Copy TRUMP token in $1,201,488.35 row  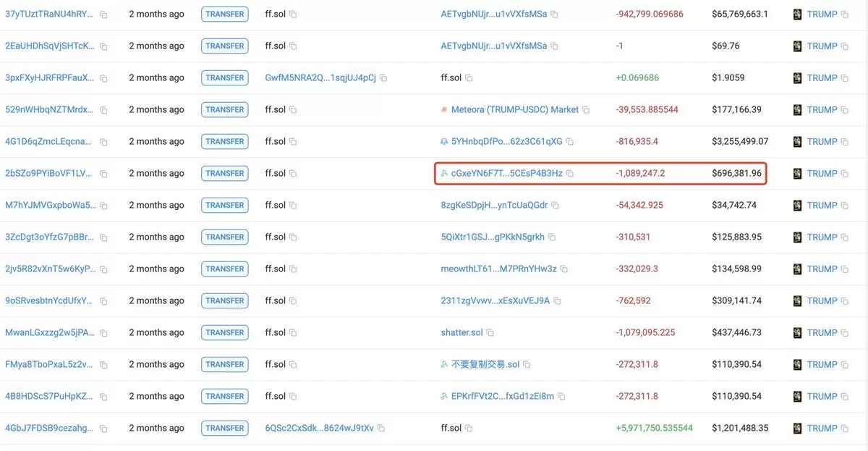845,429
